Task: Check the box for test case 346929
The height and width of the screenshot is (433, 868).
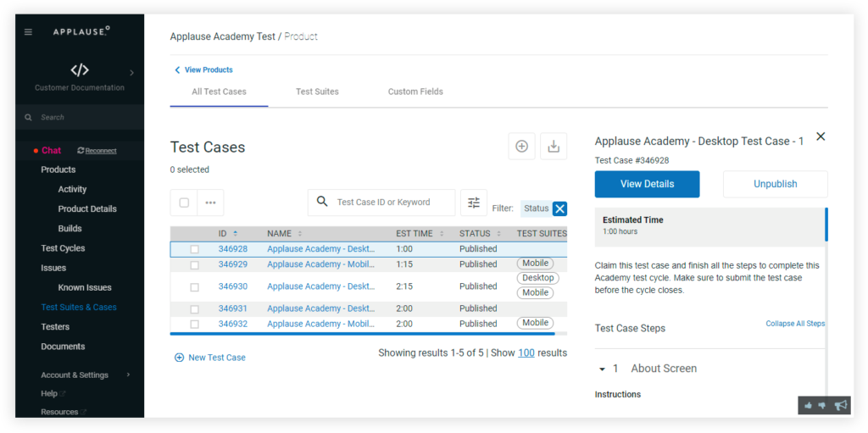Action: pos(194,265)
